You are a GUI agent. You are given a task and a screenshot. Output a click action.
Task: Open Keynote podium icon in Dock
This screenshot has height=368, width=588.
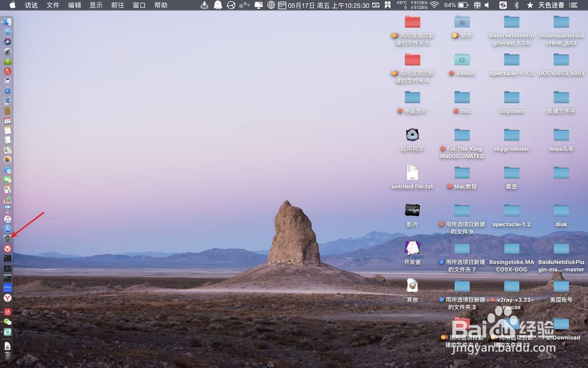8,209
